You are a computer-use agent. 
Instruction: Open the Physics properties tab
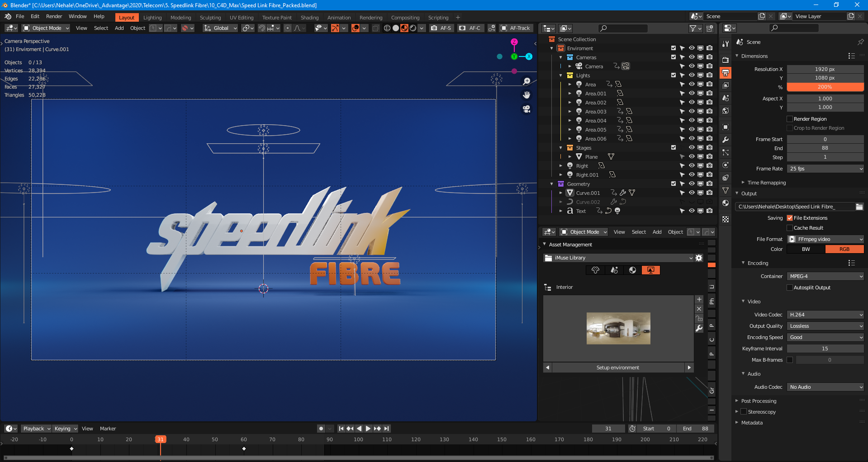pyautogui.click(x=726, y=165)
